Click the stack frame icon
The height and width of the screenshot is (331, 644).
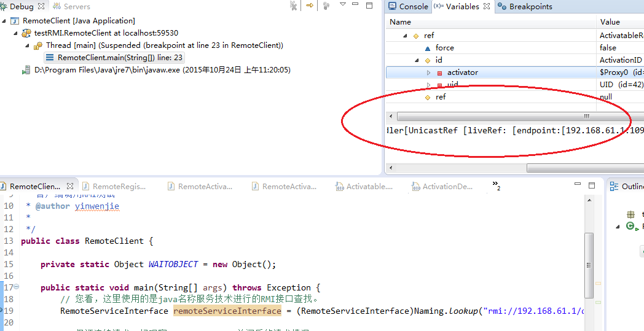(50, 58)
